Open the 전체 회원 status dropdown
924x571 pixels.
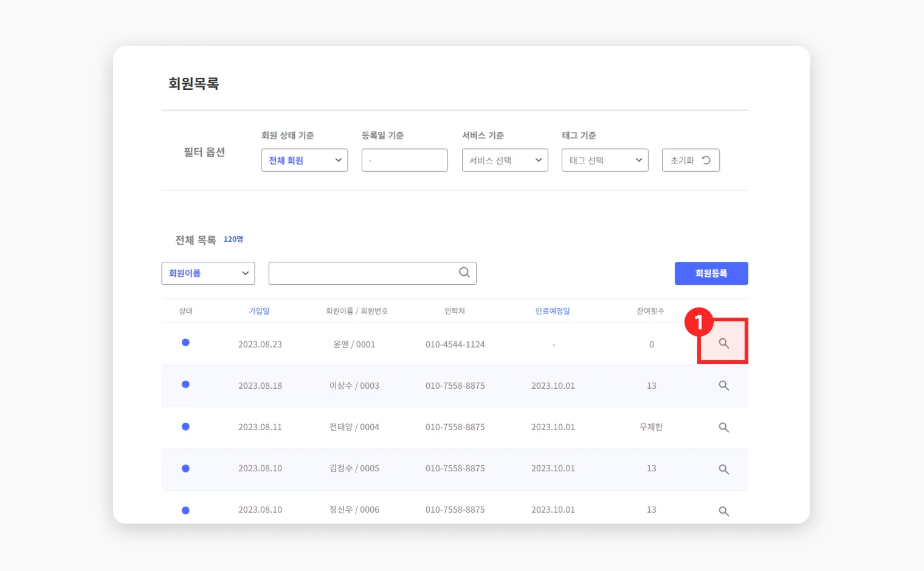point(305,160)
